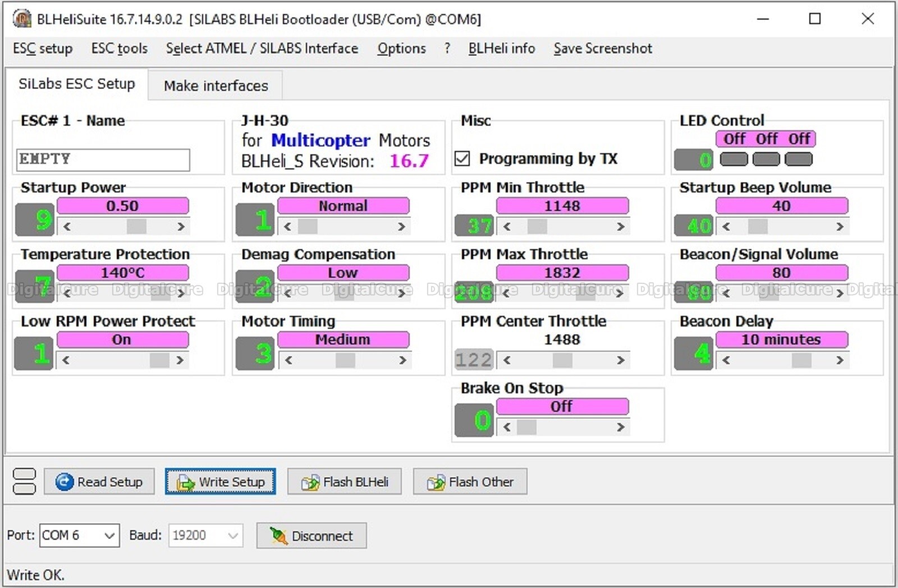The image size is (898, 588).
Task: Click the 'Low' Demag Compensation value
Action: click(343, 273)
